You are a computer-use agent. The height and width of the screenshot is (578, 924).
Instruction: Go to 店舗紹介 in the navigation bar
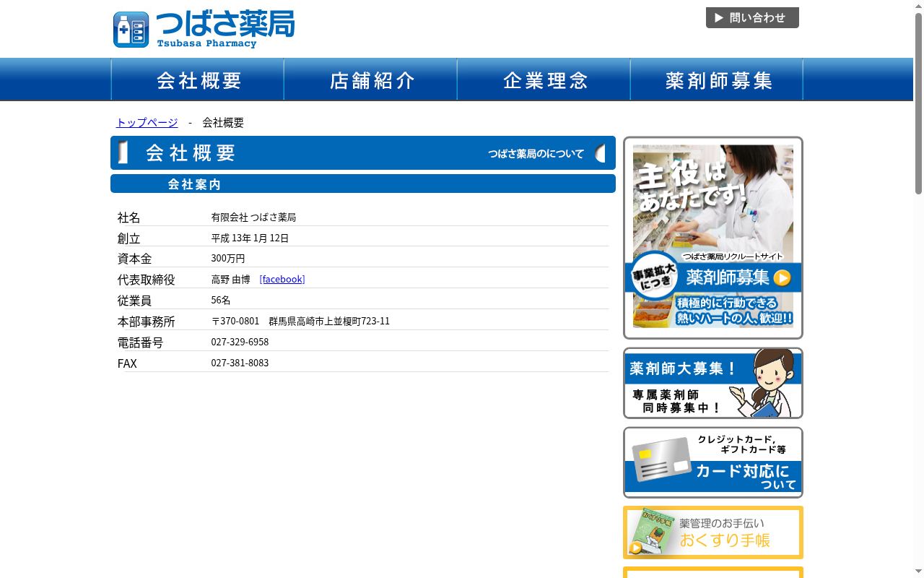371,79
